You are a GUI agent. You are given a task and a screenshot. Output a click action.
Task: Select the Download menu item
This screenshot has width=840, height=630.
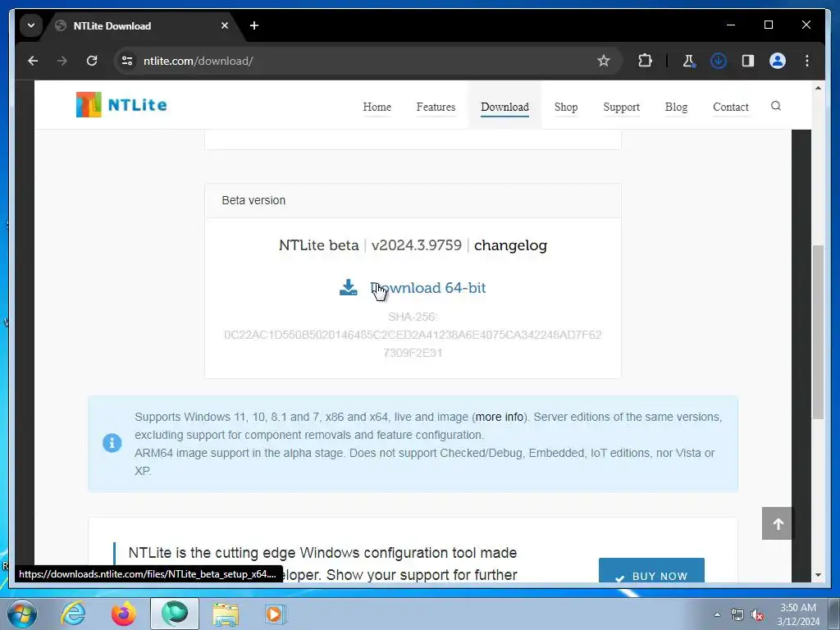click(504, 107)
